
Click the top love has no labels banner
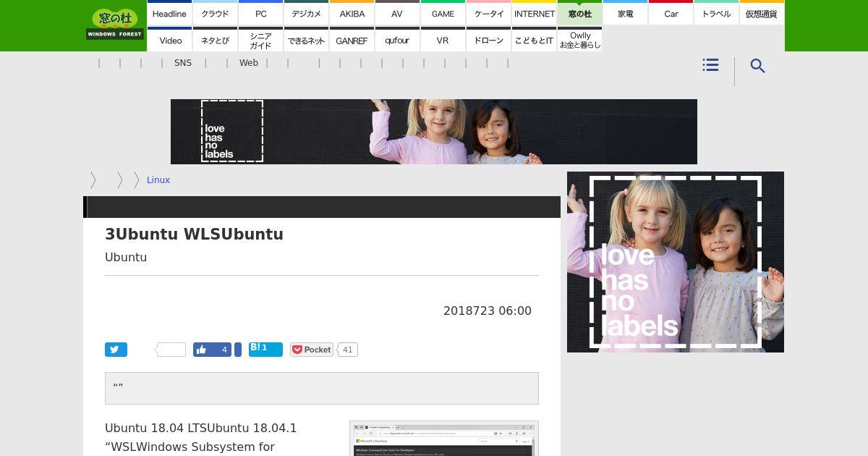[434, 132]
